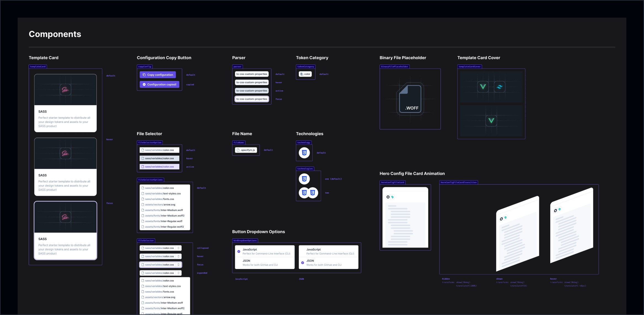Click the checkmark icon in Configuration copied button
Screen dimensions: 644x315
click(x=144, y=85)
